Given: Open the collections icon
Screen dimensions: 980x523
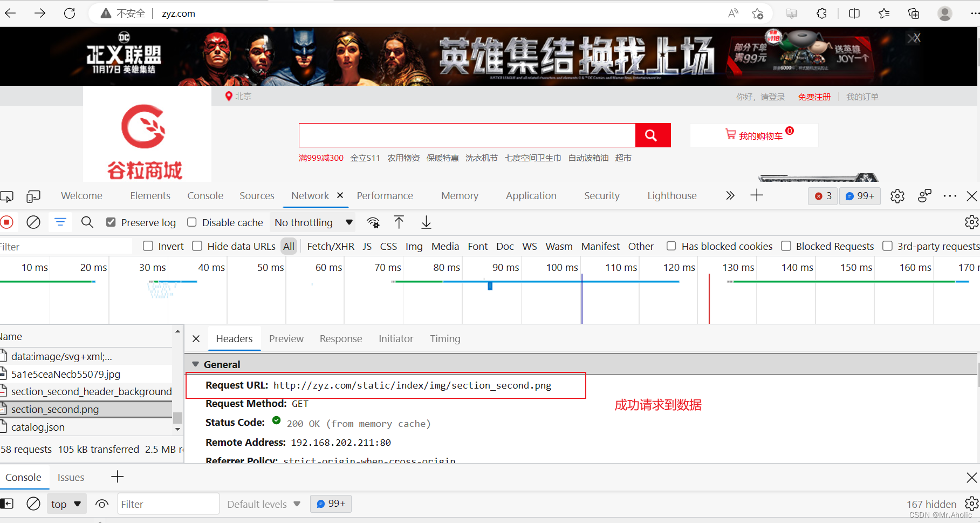Looking at the screenshot, I should tap(914, 13).
